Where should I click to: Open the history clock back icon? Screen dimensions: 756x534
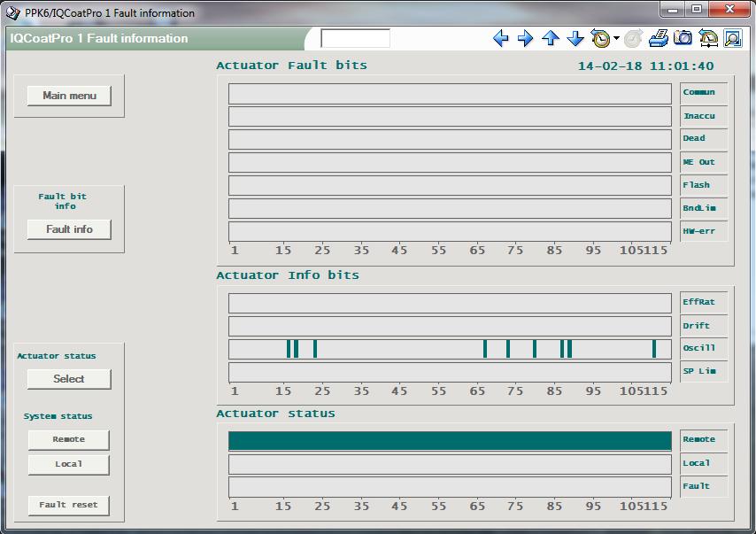[x=600, y=38]
